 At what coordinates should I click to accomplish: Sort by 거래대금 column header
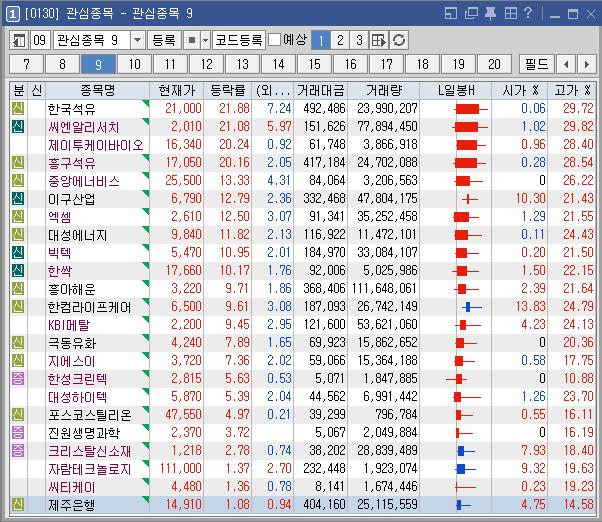(321, 91)
